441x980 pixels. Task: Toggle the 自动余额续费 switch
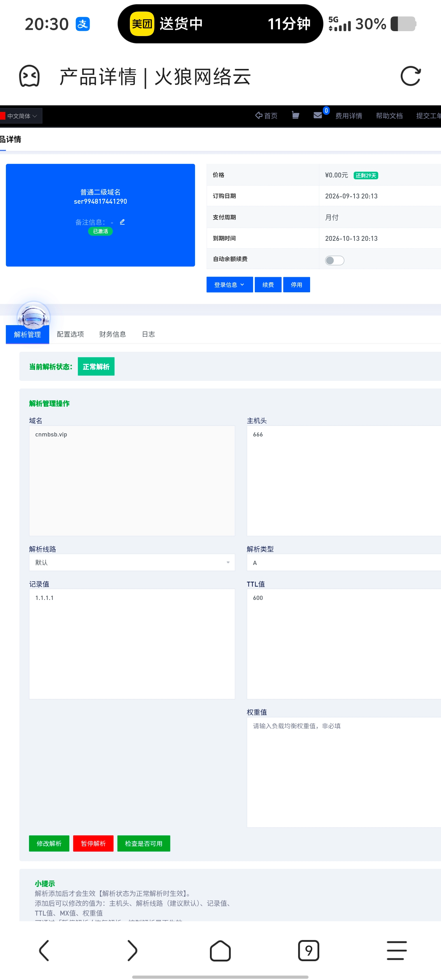click(335, 260)
